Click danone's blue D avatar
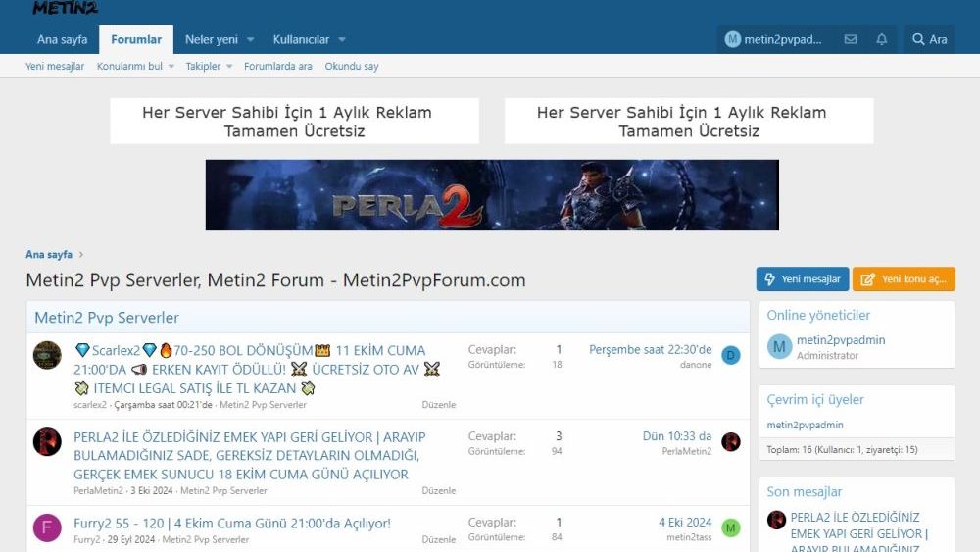The image size is (980, 552). (x=731, y=355)
